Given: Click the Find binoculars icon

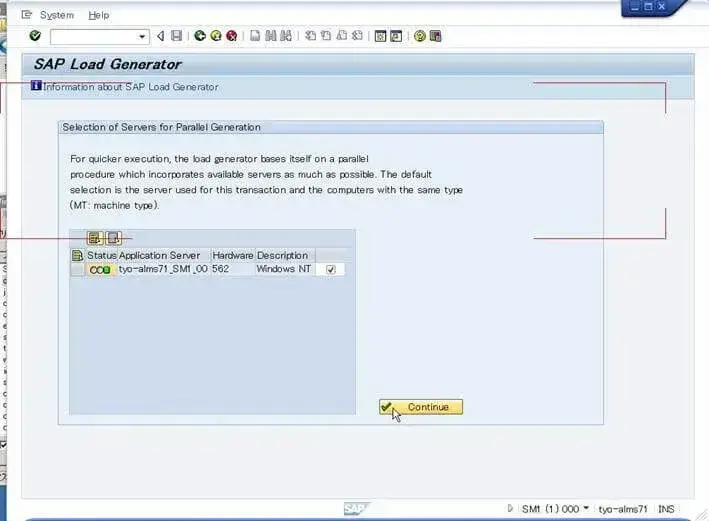Looking at the screenshot, I should click(x=270, y=36).
